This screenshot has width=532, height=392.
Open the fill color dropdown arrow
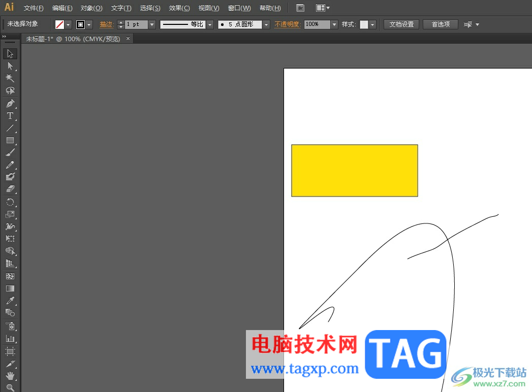68,24
